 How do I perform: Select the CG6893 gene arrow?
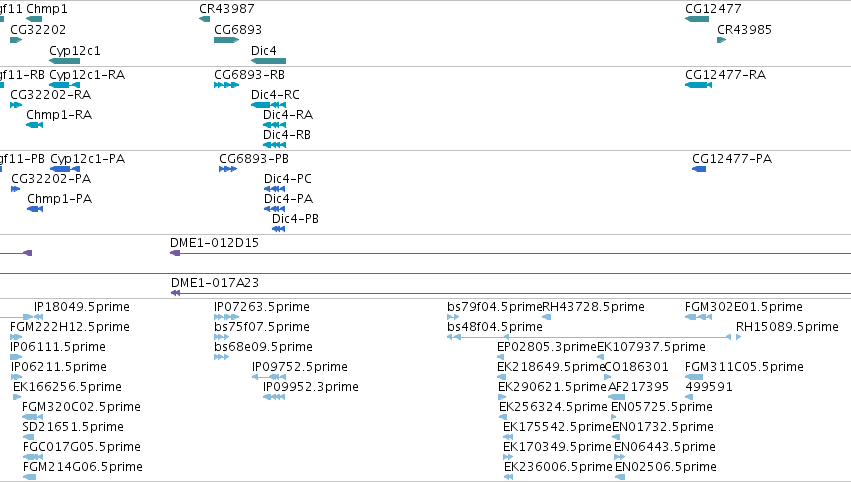227,40
